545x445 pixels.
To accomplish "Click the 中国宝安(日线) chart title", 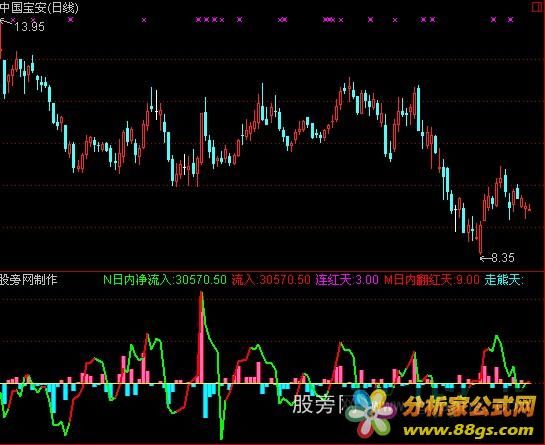I will [x=39, y=7].
